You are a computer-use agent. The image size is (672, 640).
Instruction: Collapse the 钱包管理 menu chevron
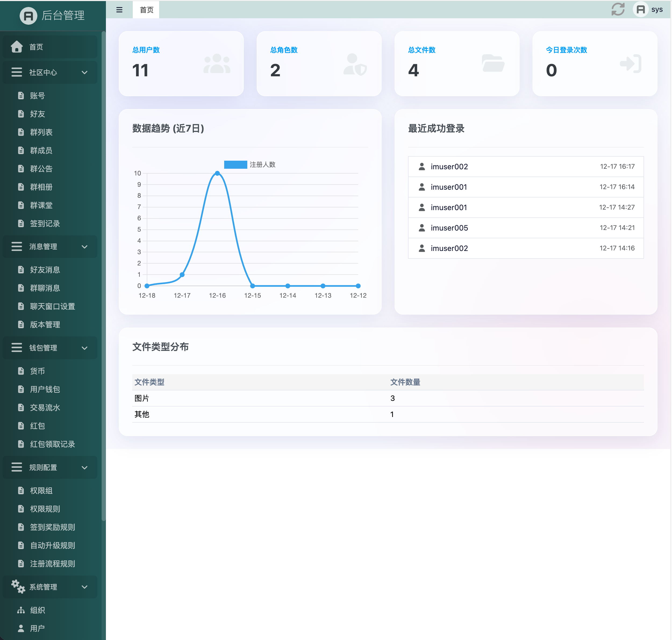[85, 348]
